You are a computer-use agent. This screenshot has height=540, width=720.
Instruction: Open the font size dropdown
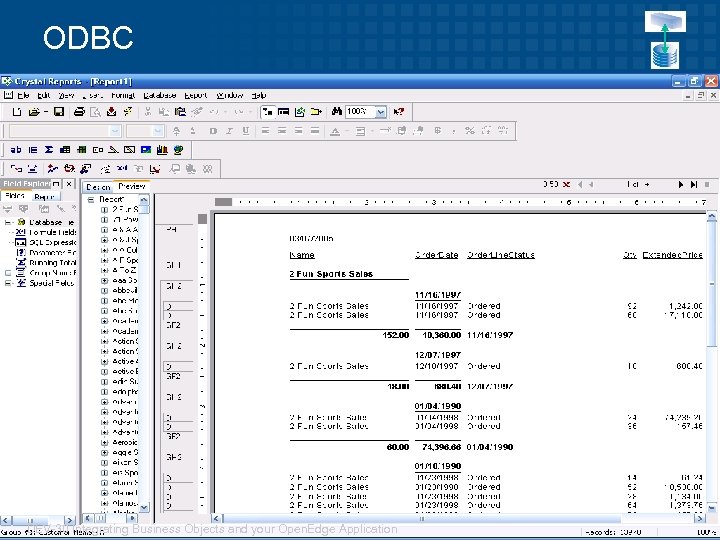[158, 131]
